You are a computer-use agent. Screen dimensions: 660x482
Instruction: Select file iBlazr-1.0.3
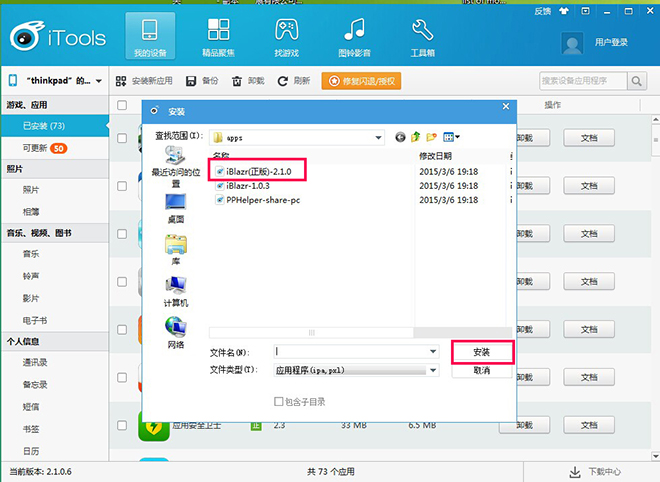(243, 186)
